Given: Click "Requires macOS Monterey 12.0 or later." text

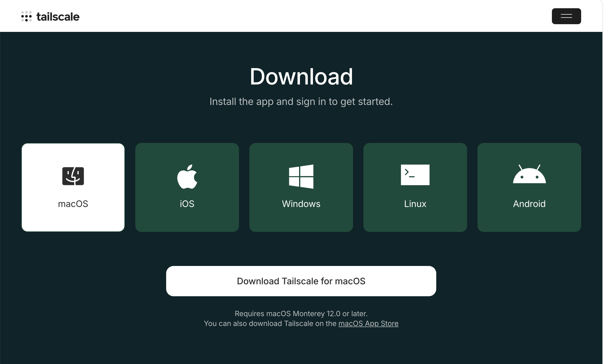Looking at the screenshot, I should tap(301, 314).
